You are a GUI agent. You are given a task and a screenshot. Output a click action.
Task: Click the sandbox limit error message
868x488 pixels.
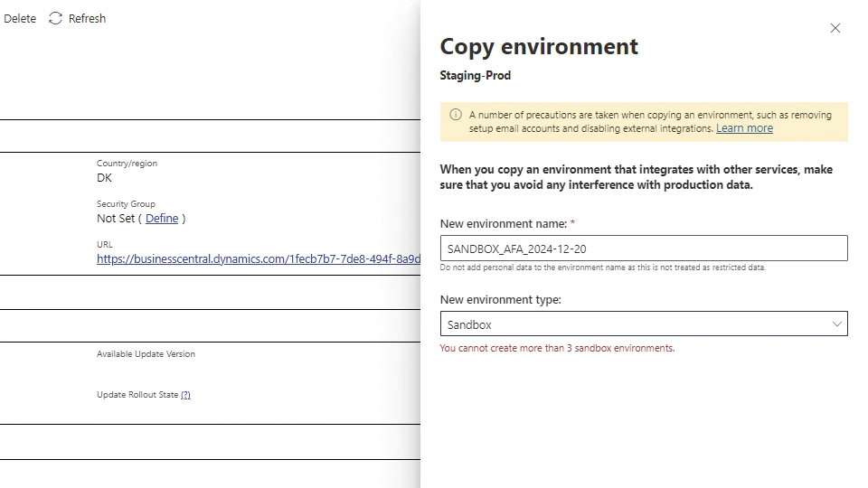(x=557, y=348)
